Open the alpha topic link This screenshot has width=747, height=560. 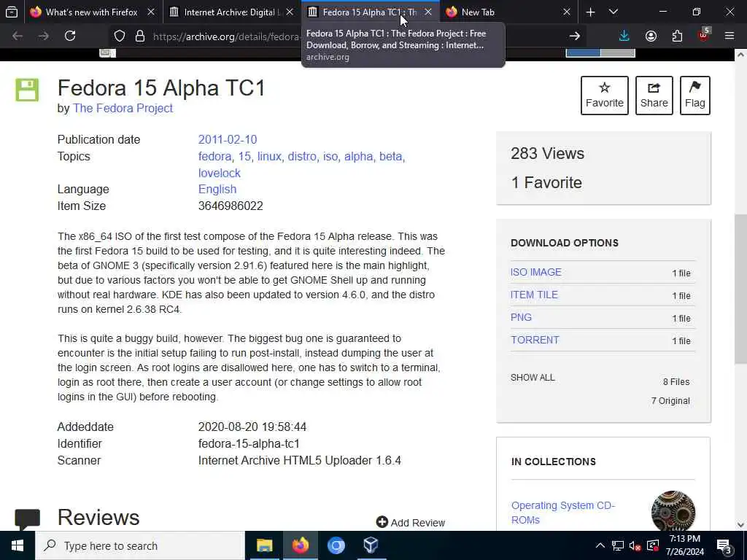coord(358,156)
